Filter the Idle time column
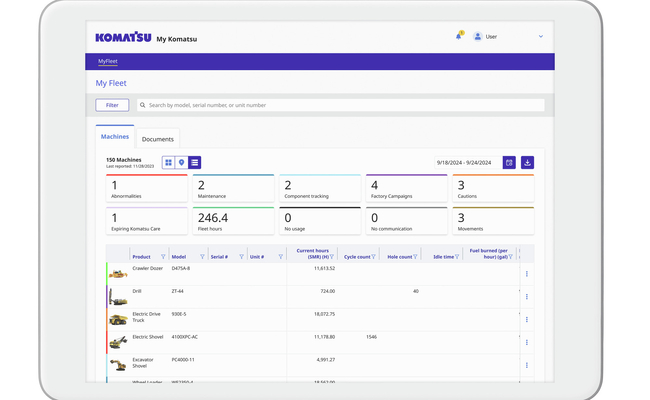Viewport: 650px width, 400px height. [x=457, y=257]
